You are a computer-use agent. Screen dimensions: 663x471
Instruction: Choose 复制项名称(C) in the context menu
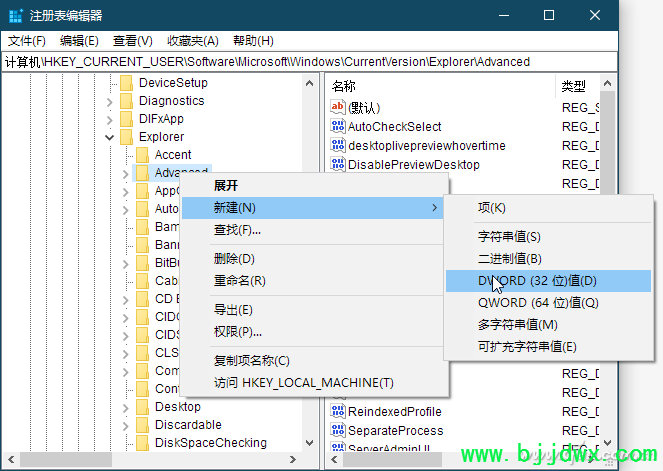pos(312,361)
